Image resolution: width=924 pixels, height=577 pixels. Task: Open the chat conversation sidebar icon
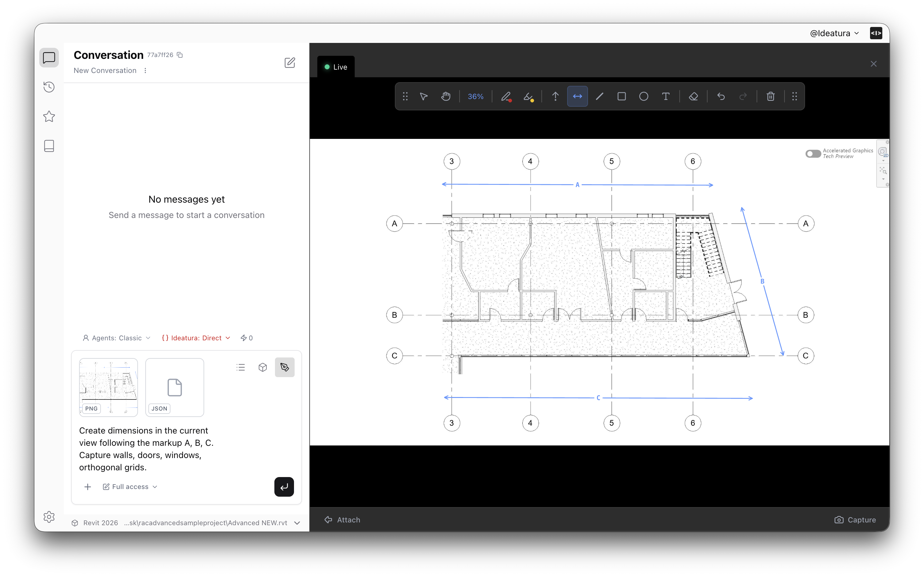pyautogui.click(x=49, y=58)
